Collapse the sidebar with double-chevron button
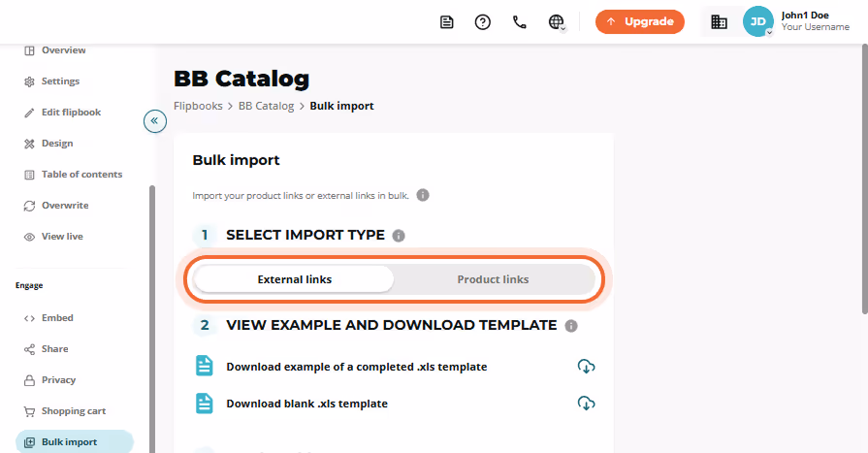This screenshot has width=868, height=453. pos(155,120)
